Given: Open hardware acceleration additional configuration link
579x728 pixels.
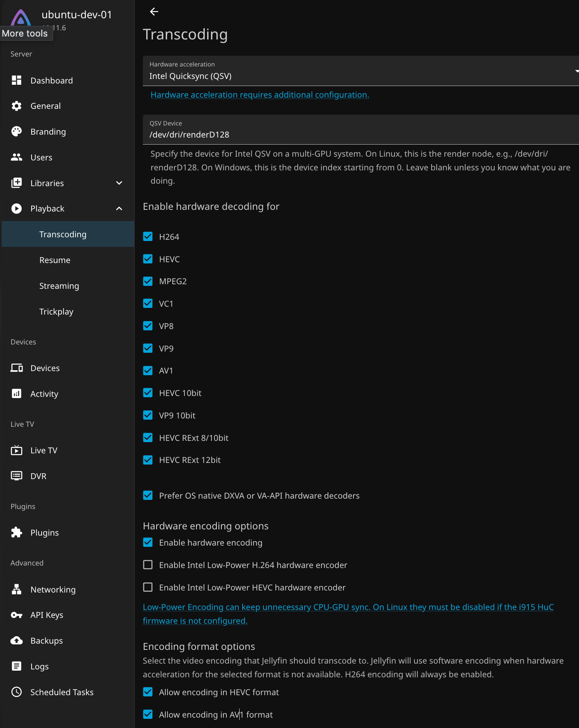Looking at the screenshot, I should (260, 95).
